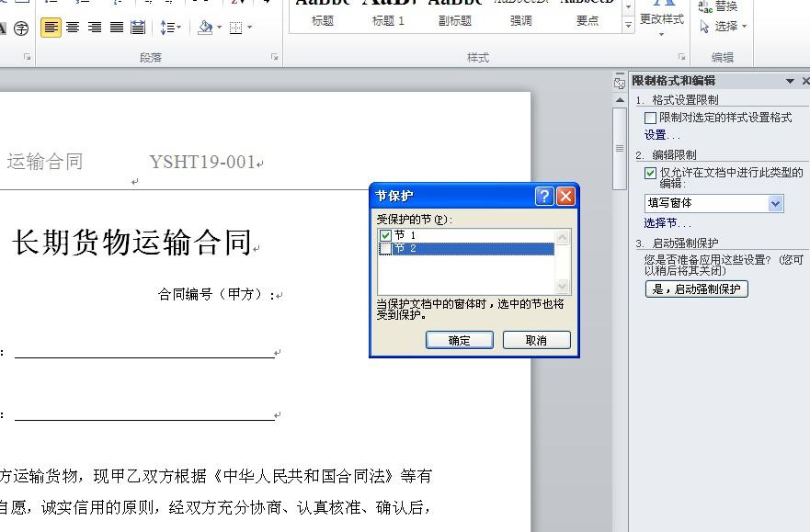Viewport: 810px width, 532px height.
Task: Close the 节保护 dialog with red X
Action: (566, 196)
